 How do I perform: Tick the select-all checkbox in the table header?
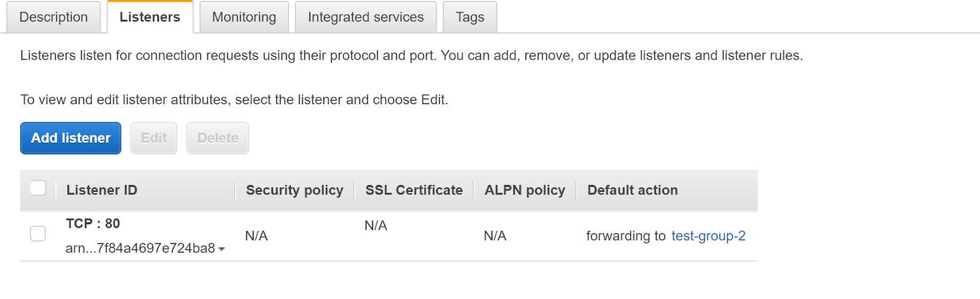click(x=38, y=188)
